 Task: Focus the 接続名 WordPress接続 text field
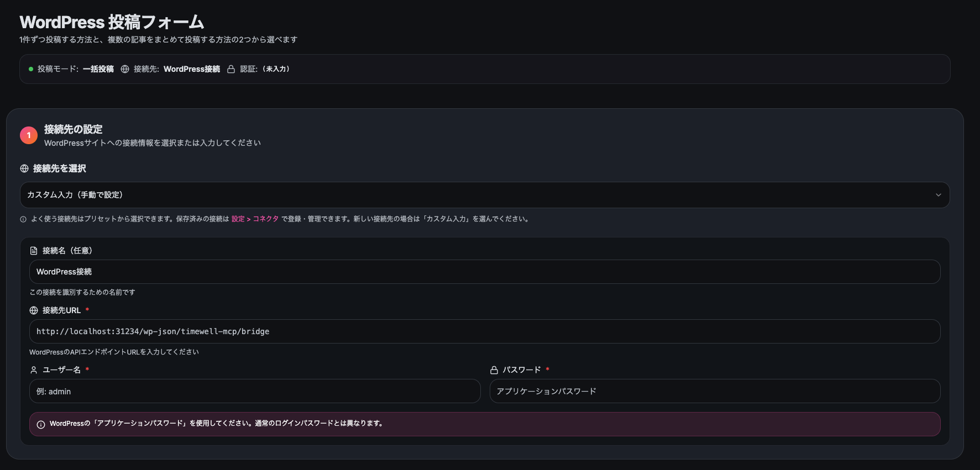484,272
